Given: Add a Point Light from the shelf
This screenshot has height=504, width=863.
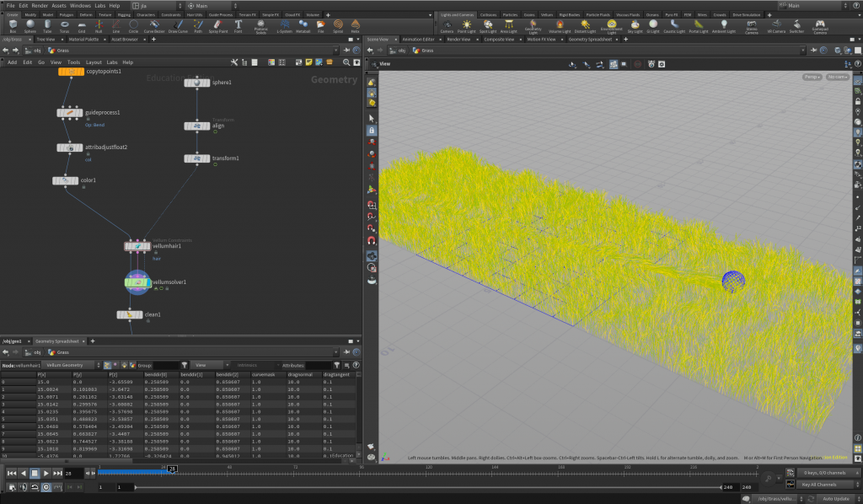Looking at the screenshot, I should pyautogui.click(x=467, y=26).
